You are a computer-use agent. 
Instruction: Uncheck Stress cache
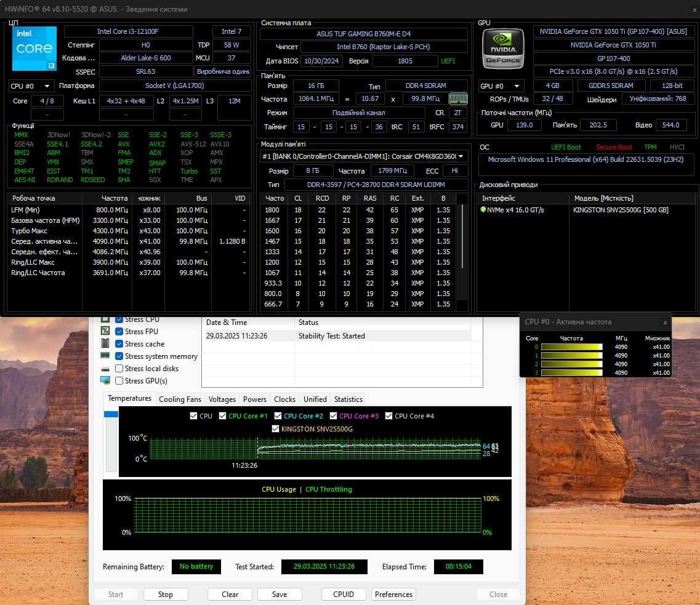pos(119,343)
